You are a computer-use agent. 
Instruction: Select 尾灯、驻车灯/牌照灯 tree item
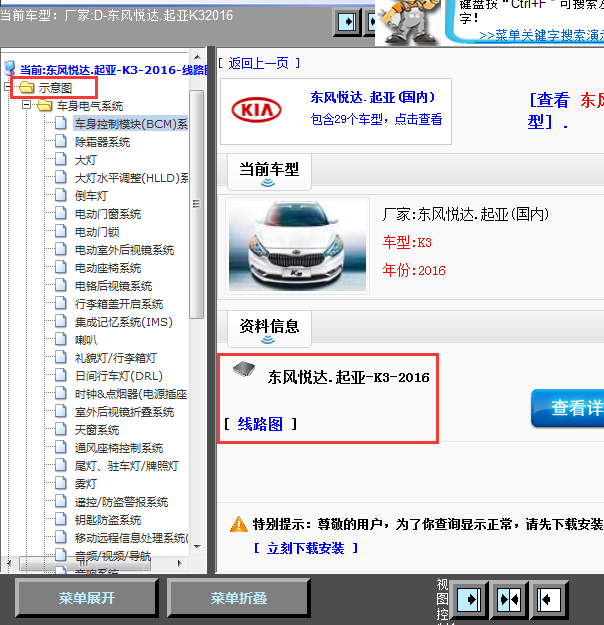click(x=127, y=466)
